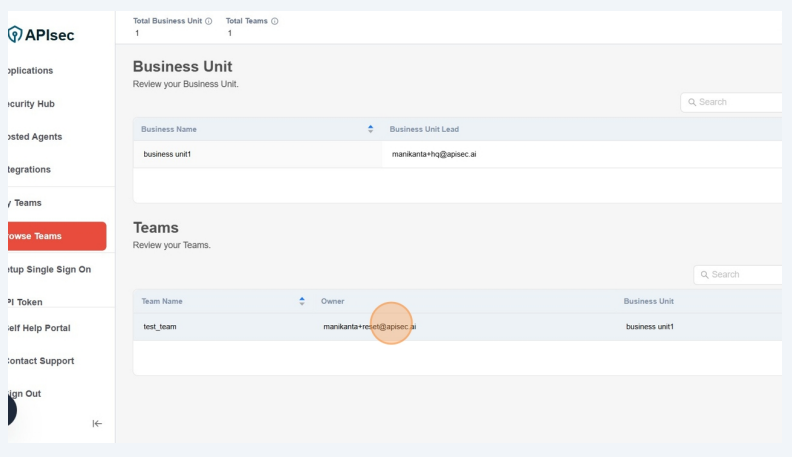Click info icon beside Total Teams

[x=274, y=22]
